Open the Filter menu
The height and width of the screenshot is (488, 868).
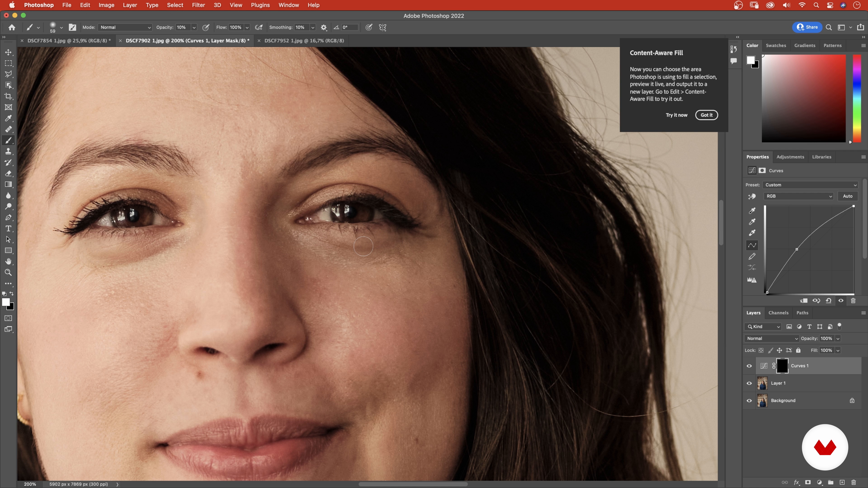198,5
